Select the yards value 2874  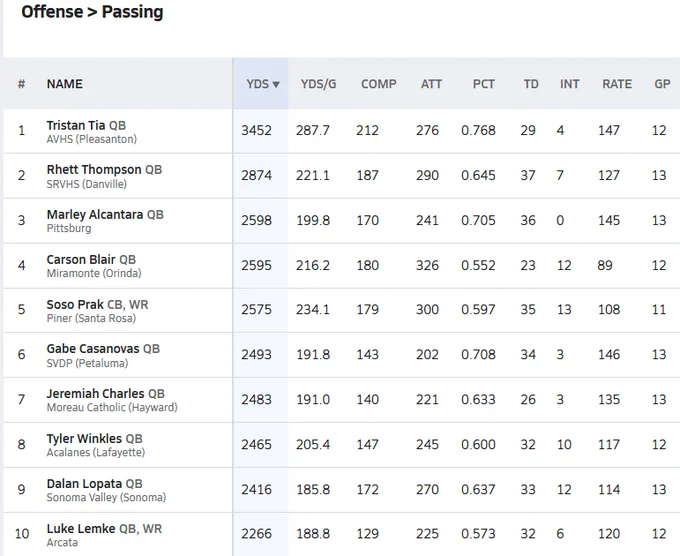point(256,175)
